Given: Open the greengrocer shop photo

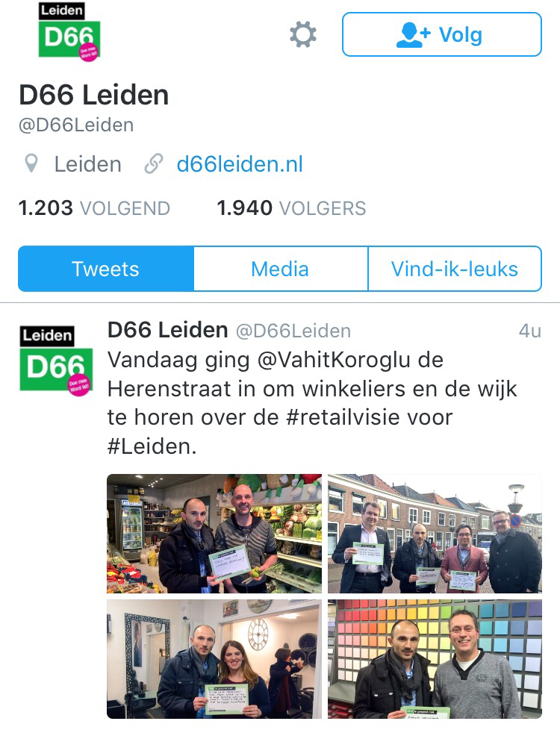Looking at the screenshot, I should tap(214, 534).
